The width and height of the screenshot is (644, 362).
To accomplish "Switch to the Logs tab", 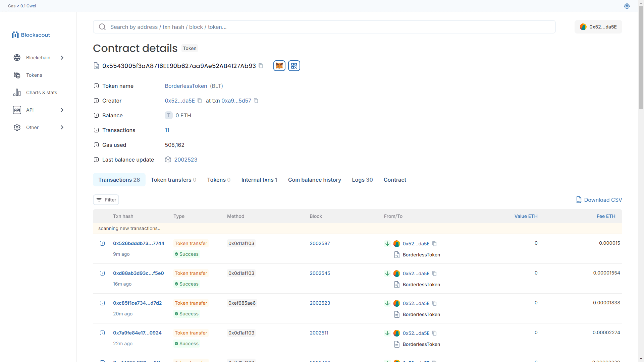I will pos(362,180).
